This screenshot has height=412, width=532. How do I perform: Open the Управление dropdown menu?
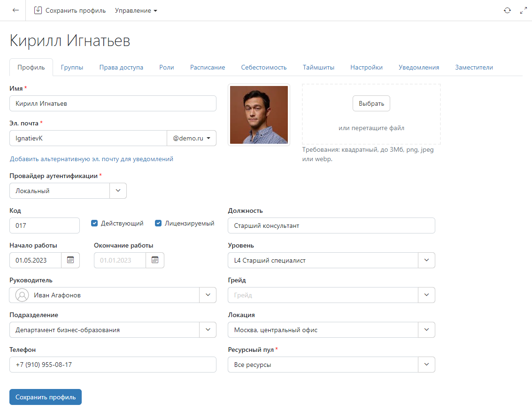(136, 10)
